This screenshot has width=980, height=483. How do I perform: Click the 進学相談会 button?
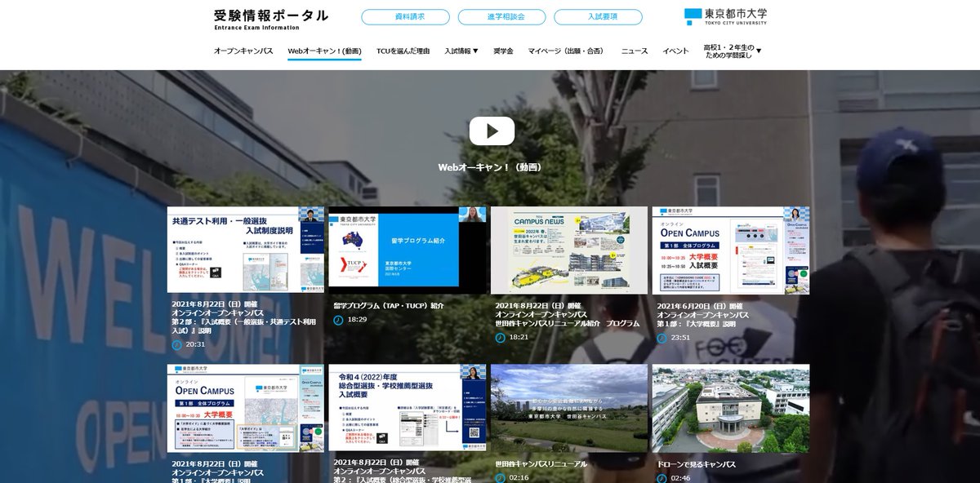tap(501, 17)
